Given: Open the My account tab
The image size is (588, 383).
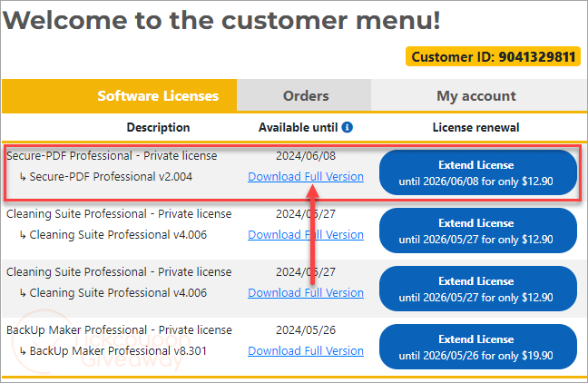Looking at the screenshot, I should [479, 95].
